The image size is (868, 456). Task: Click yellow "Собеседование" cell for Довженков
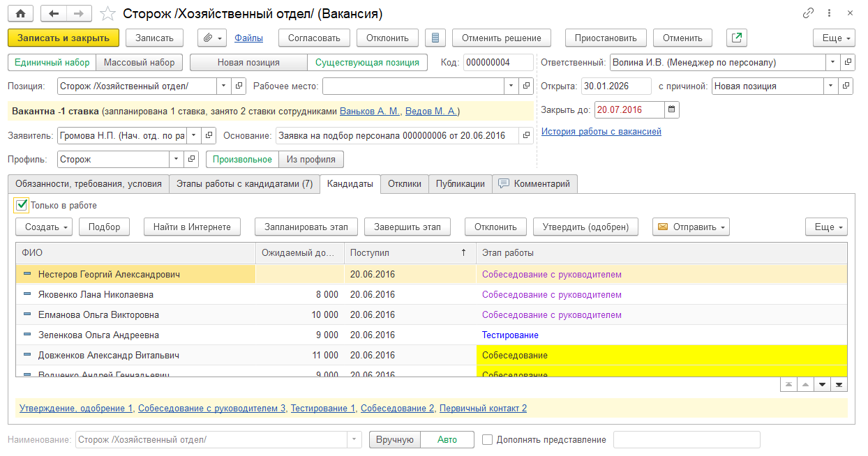[x=661, y=356]
